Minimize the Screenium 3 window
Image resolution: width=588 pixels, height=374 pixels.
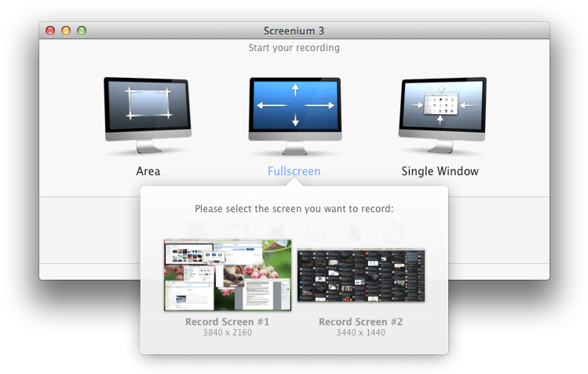[x=66, y=31]
